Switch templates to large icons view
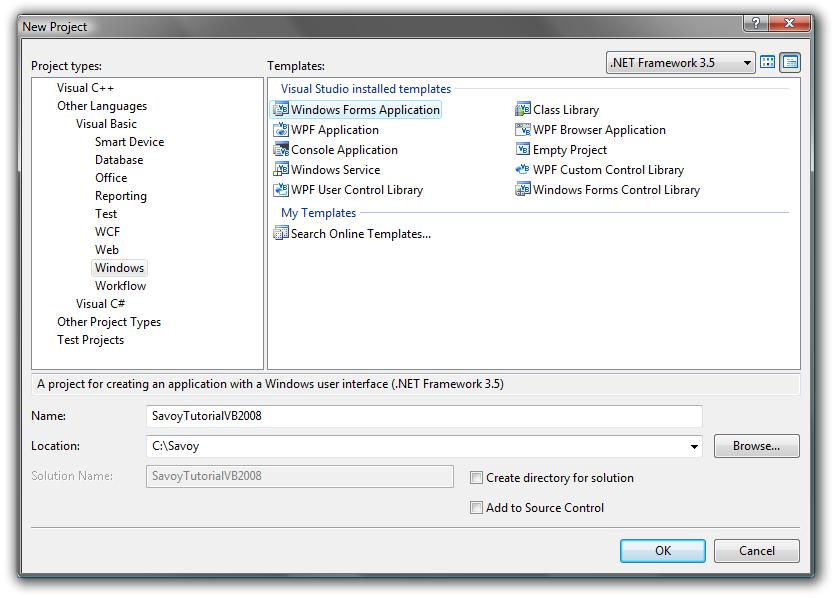 pyautogui.click(x=768, y=62)
